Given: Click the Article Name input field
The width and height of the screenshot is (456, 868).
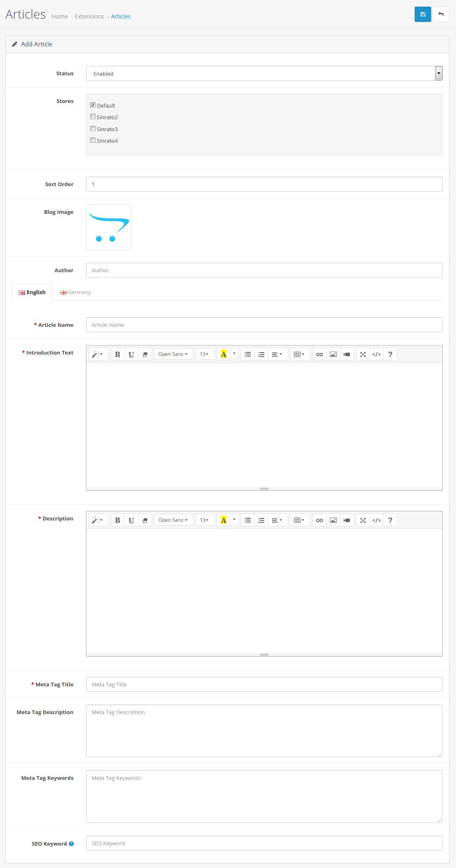Looking at the screenshot, I should 264,325.
